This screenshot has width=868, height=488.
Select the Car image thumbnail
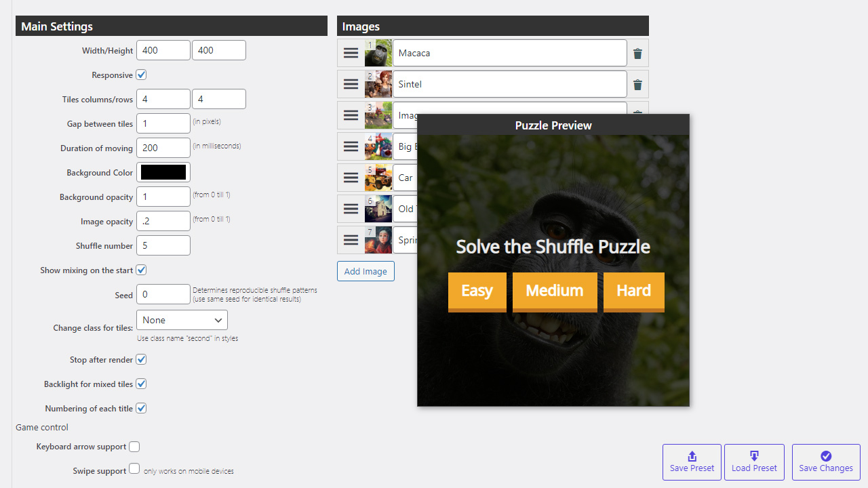[378, 178]
